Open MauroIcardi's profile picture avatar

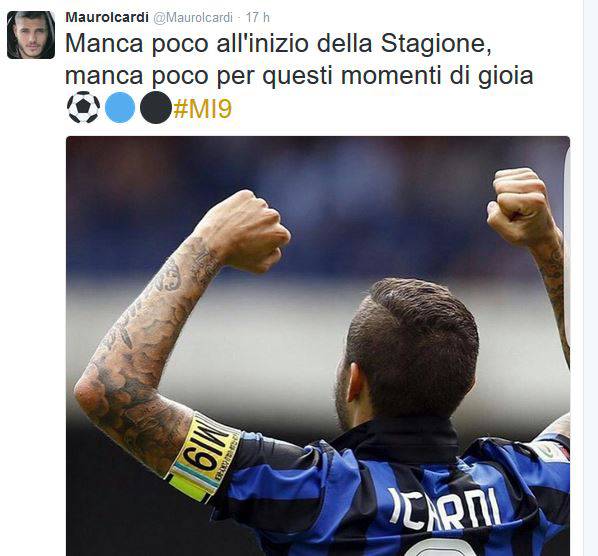point(31,35)
